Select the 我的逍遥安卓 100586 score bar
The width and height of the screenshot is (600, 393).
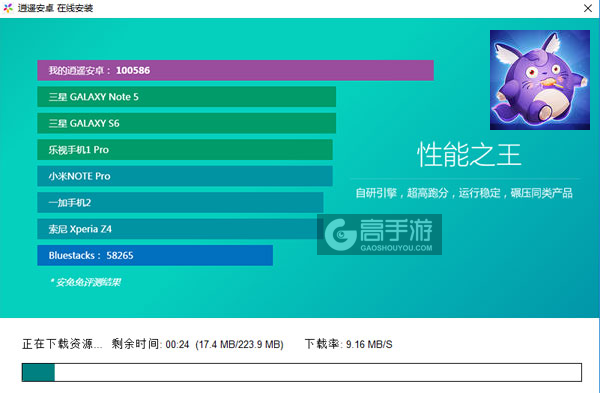click(235, 70)
